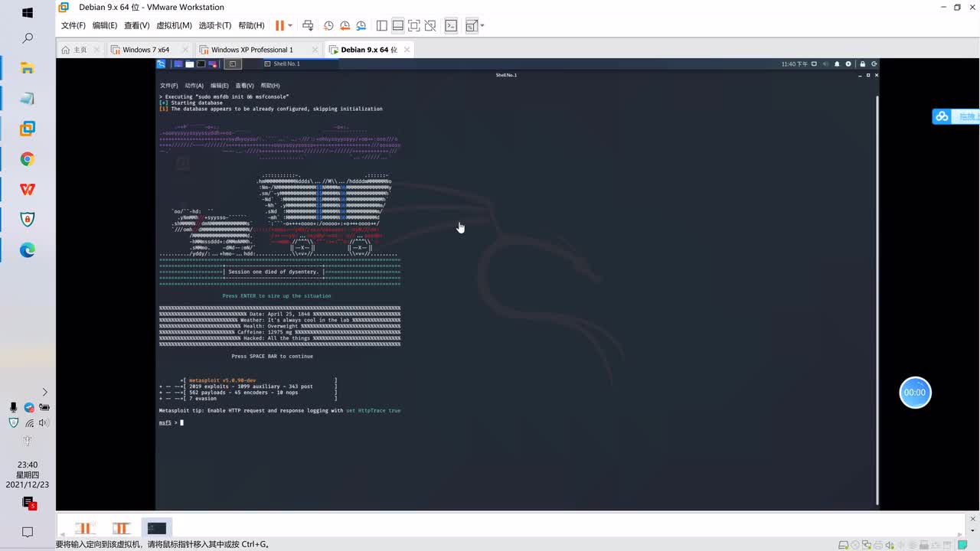Pause the virtual machine with the orange button

point(279,25)
